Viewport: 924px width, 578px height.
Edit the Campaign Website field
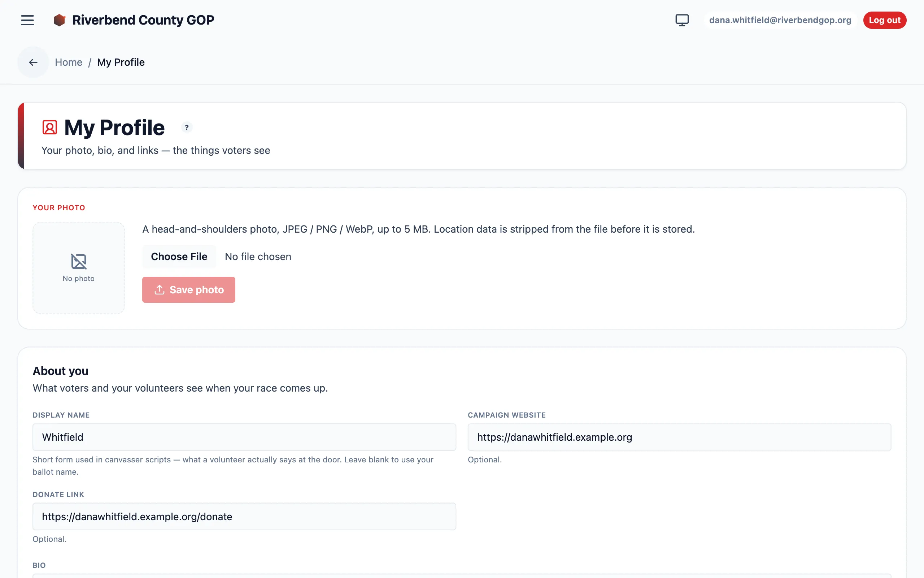pyautogui.click(x=679, y=437)
